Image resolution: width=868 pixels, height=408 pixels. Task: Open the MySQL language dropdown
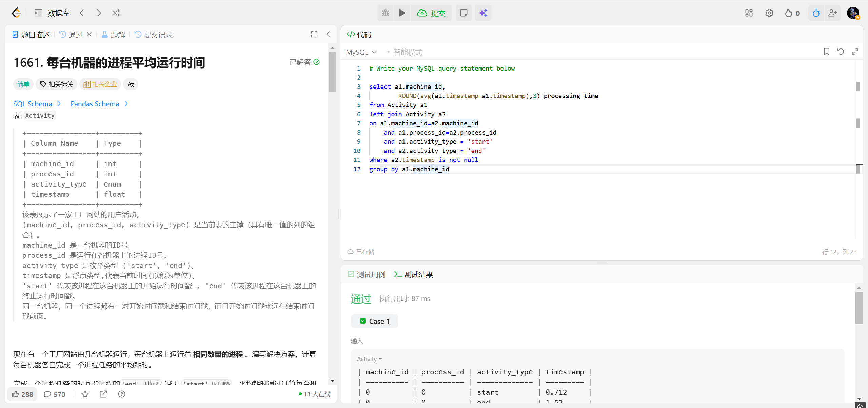pyautogui.click(x=361, y=52)
